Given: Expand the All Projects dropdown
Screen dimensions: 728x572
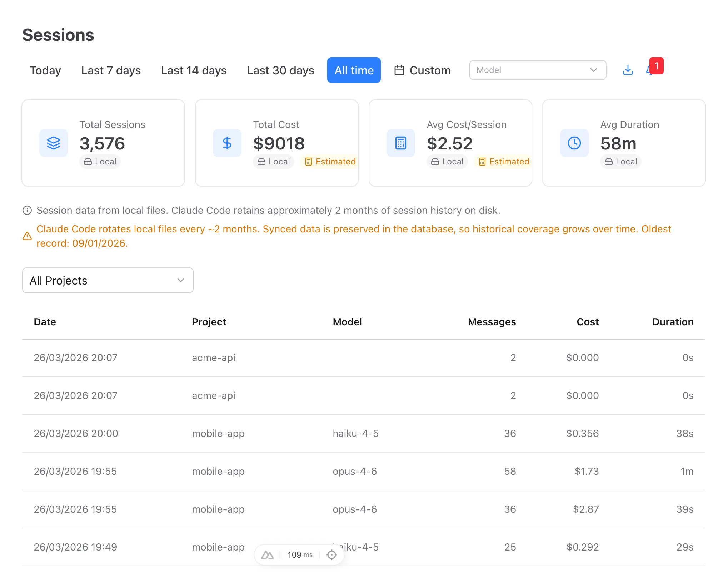Looking at the screenshot, I should pos(108,280).
